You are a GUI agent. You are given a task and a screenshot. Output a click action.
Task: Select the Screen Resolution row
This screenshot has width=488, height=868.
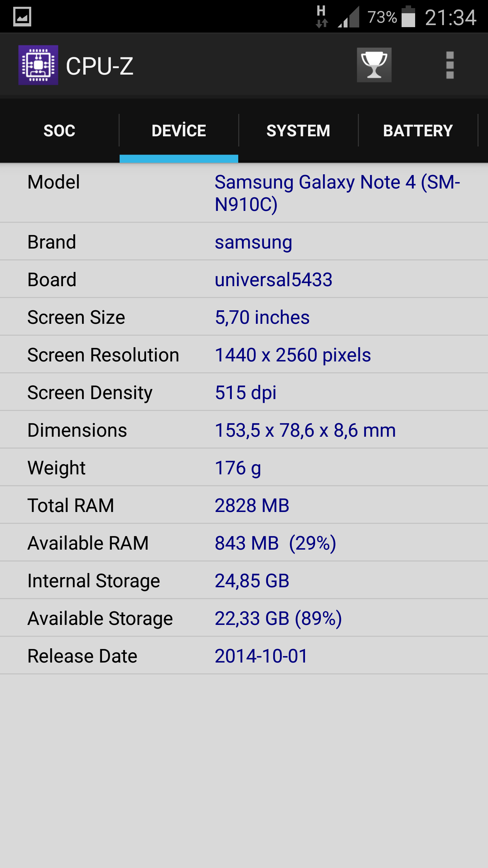point(244,355)
